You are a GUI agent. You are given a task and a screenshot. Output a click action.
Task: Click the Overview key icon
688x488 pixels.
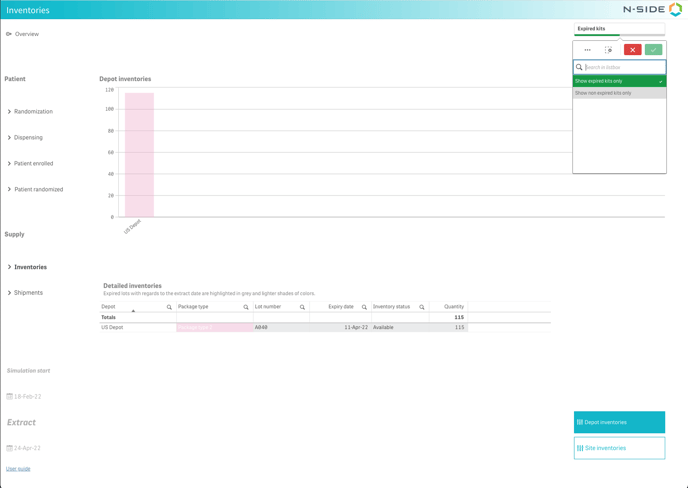[9, 34]
